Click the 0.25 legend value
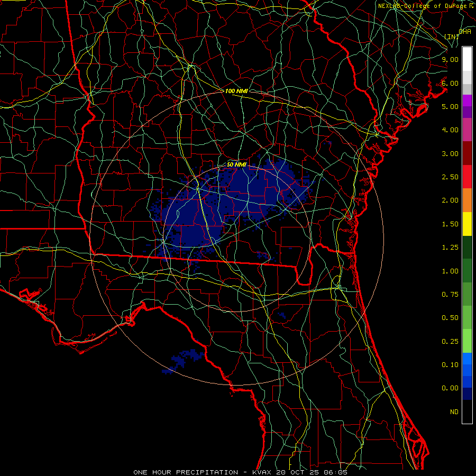This screenshot has height=476, width=476. 450,342
